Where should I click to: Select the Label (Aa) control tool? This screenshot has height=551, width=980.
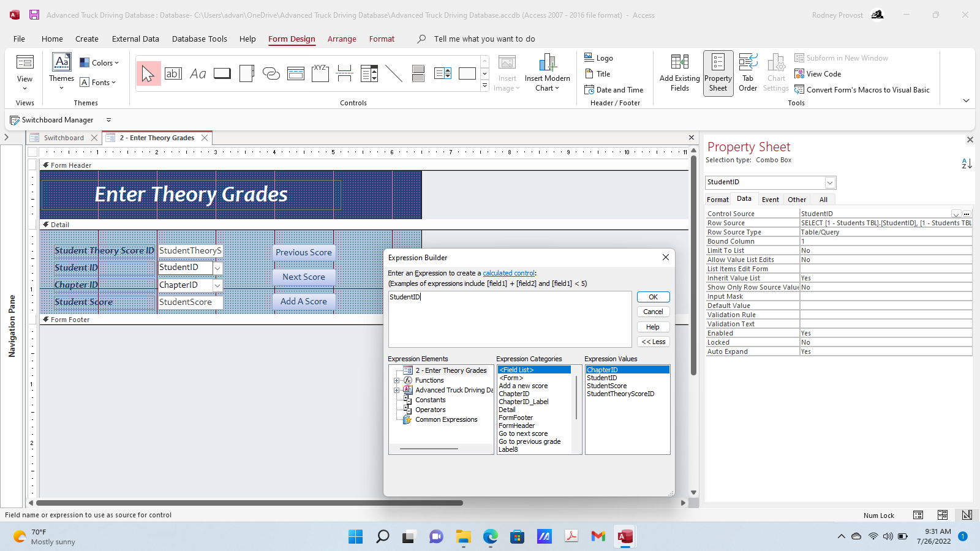click(x=198, y=73)
